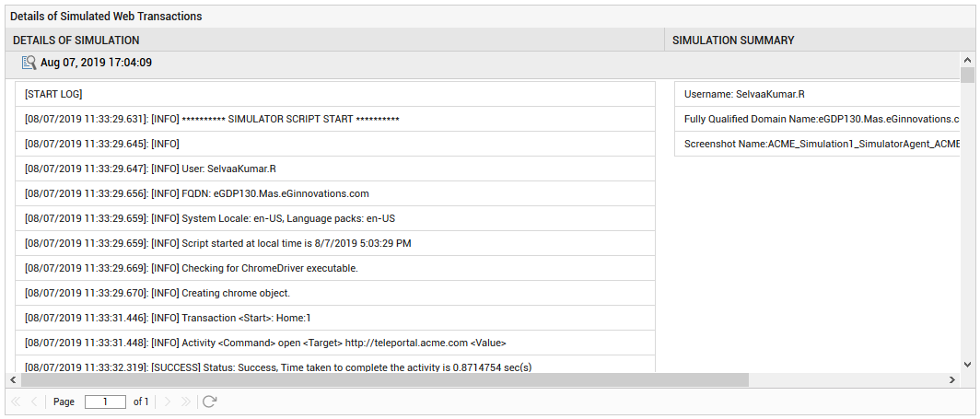Click the vertical scrollbar up arrow

click(x=967, y=61)
